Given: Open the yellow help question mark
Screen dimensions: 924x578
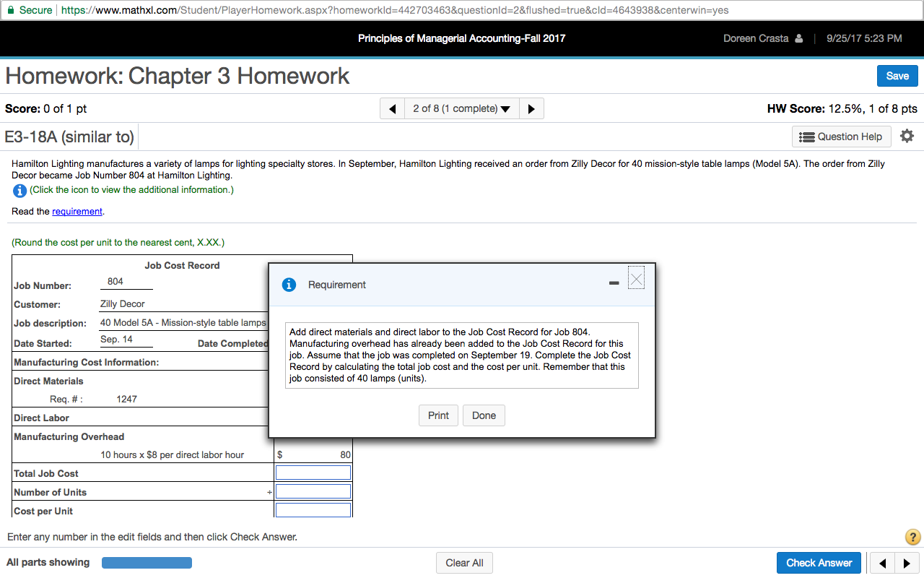Looking at the screenshot, I should click(912, 537).
